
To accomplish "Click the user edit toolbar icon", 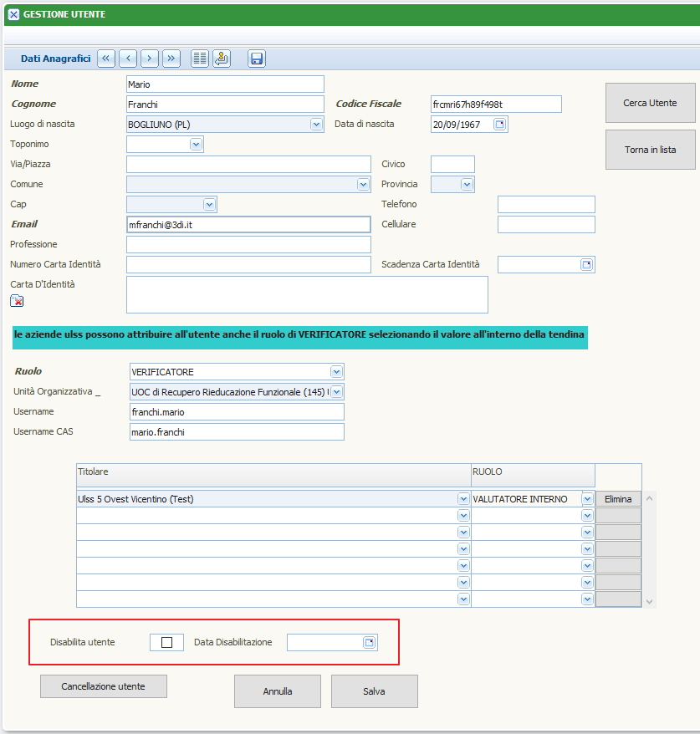I will [222, 59].
